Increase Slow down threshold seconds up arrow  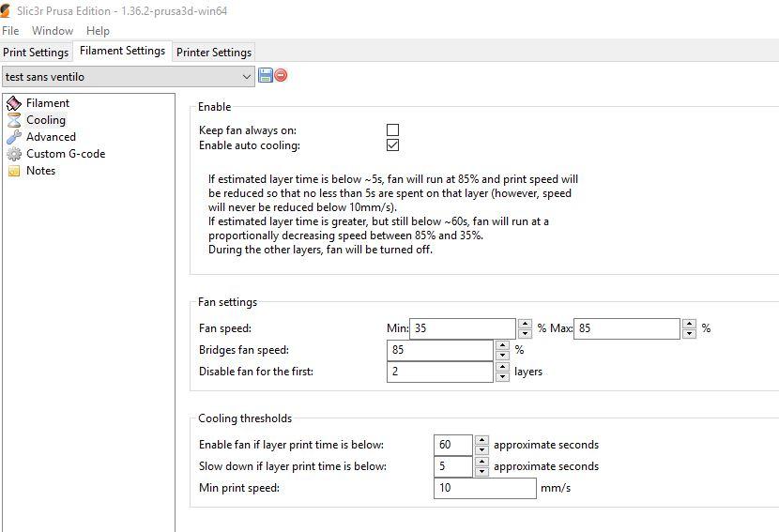[x=481, y=462]
